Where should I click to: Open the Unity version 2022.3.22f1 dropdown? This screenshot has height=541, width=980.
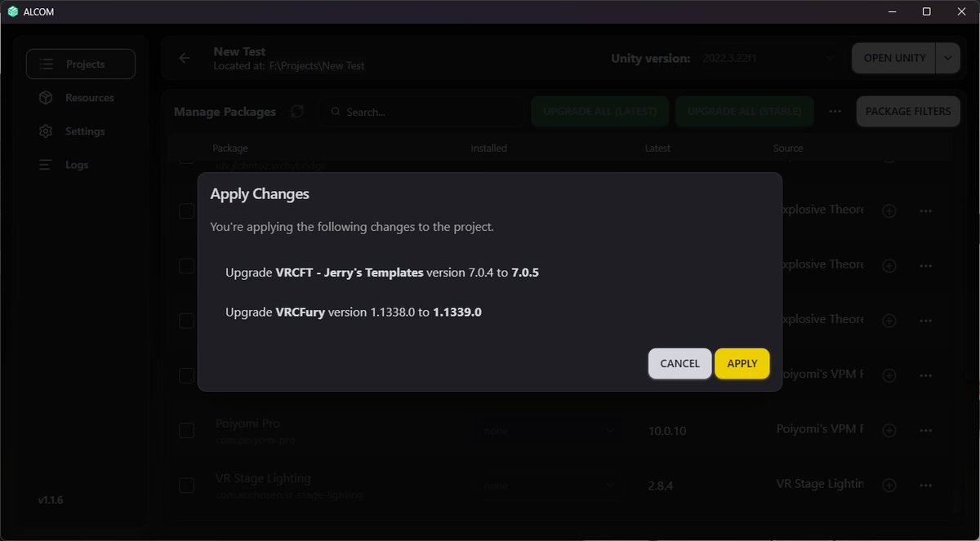[768, 58]
